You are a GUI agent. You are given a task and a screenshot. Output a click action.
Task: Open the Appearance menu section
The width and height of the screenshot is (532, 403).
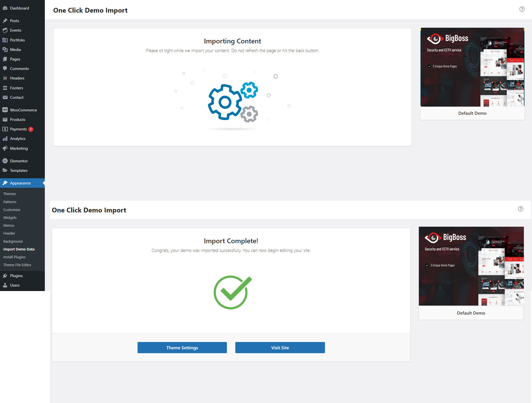pos(20,183)
